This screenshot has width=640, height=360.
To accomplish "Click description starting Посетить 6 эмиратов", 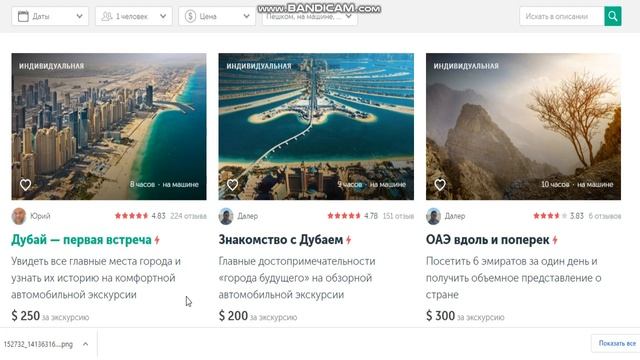I will [513, 278].
